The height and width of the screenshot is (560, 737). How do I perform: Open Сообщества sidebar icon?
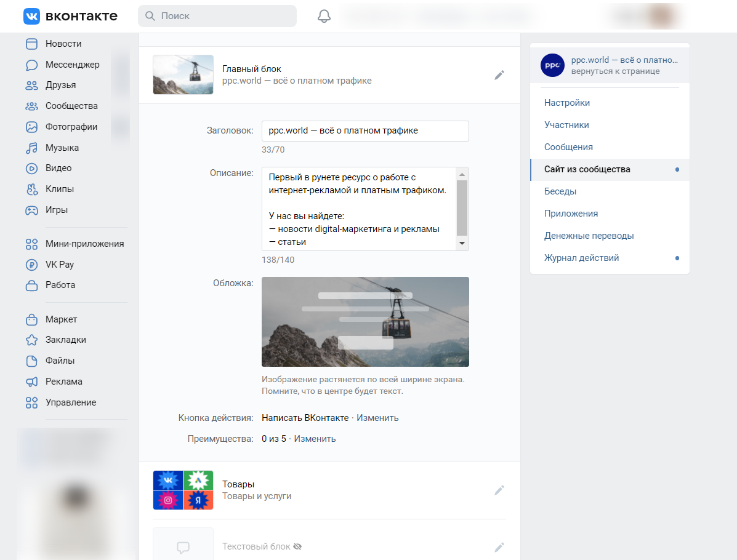tap(31, 106)
